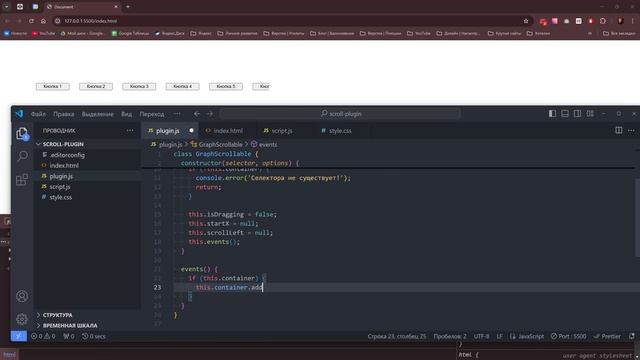The height and width of the screenshot is (360, 640).
Task: Open the Вид menu
Action: pyautogui.click(x=127, y=114)
